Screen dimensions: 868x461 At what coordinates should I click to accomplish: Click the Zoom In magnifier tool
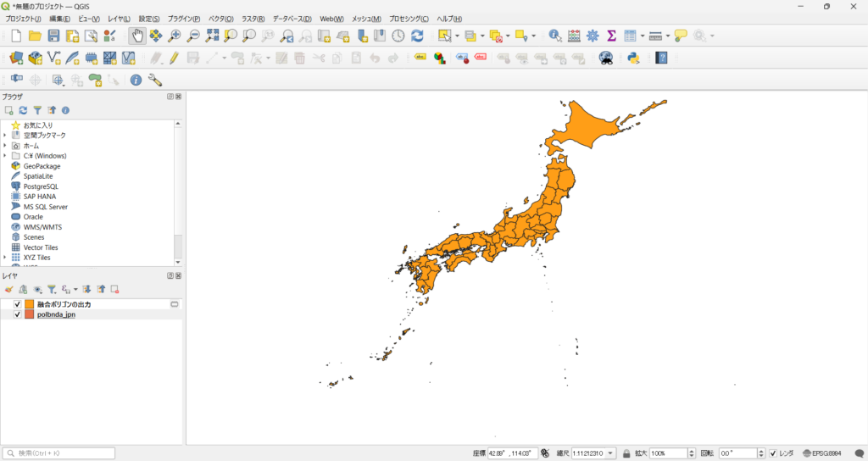click(175, 36)
